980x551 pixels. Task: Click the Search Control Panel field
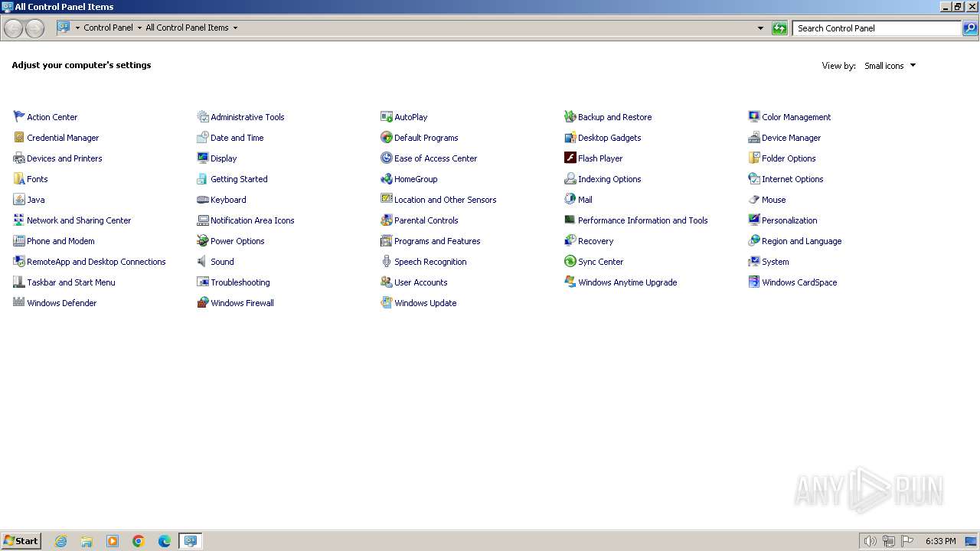[x=877, y=28]
